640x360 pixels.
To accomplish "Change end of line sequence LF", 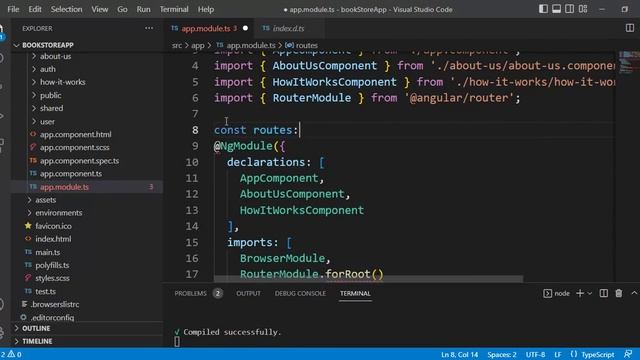I will click(558, 354).
